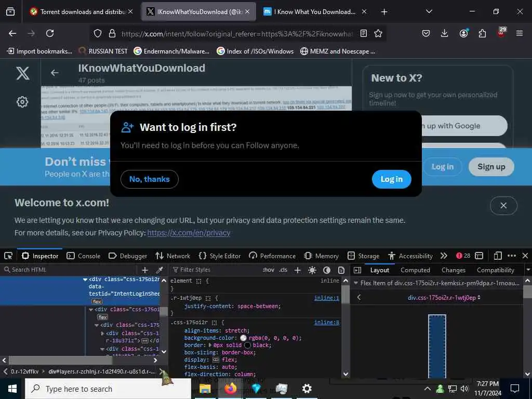Show more DevTools tabs with the chevron

tap(444, 256)
